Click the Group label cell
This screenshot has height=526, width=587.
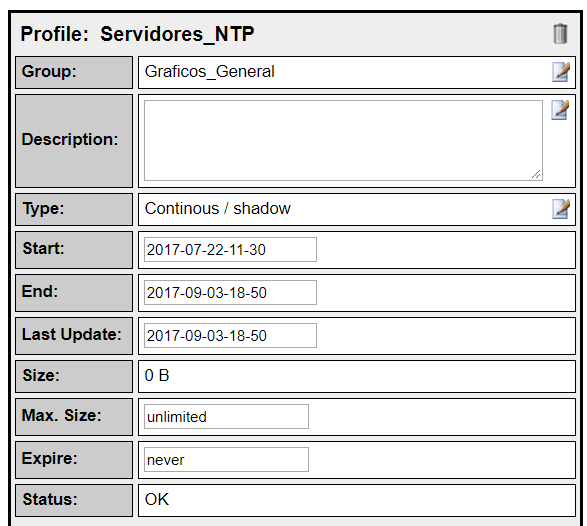pos(74,73)
